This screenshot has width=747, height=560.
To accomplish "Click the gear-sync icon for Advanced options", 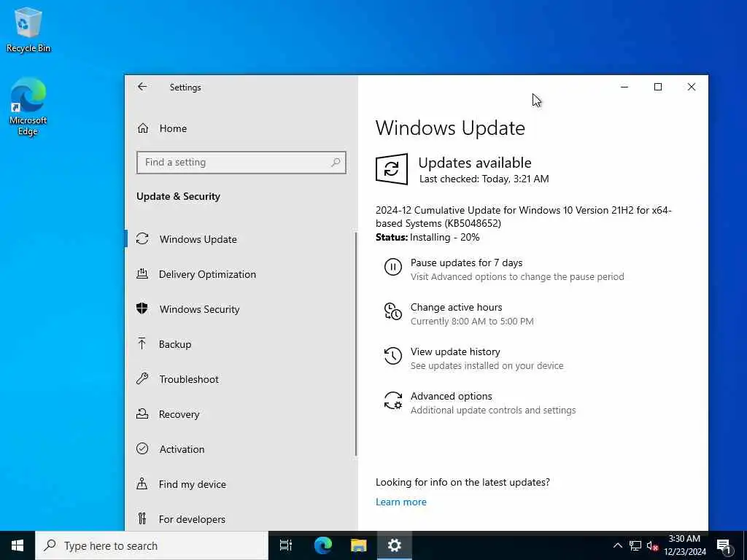I will coord(393,400).
